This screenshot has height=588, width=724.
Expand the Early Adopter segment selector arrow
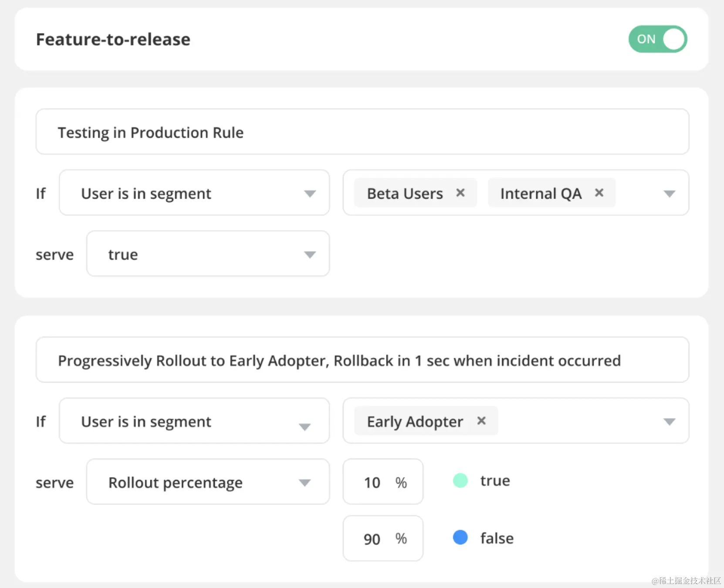click(669, 422)
